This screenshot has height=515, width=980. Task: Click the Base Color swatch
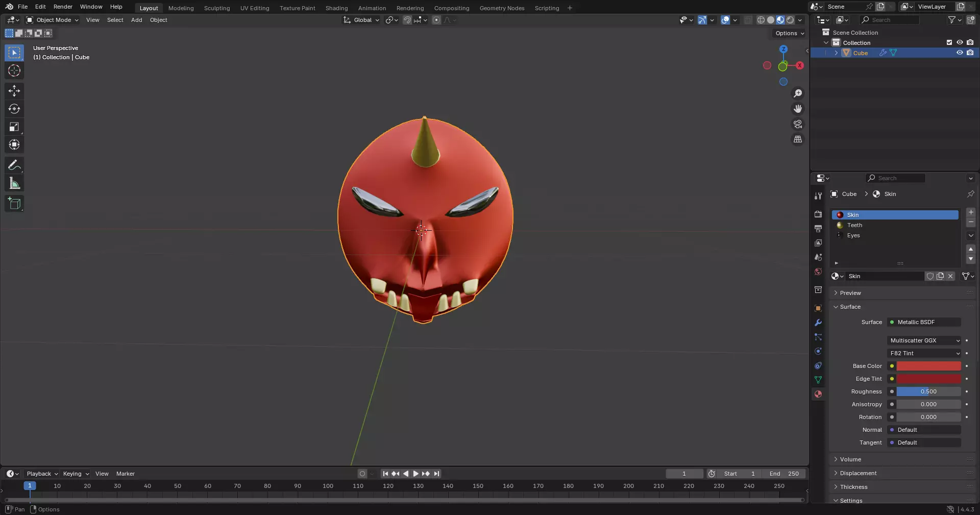click(x=928, y=366)
